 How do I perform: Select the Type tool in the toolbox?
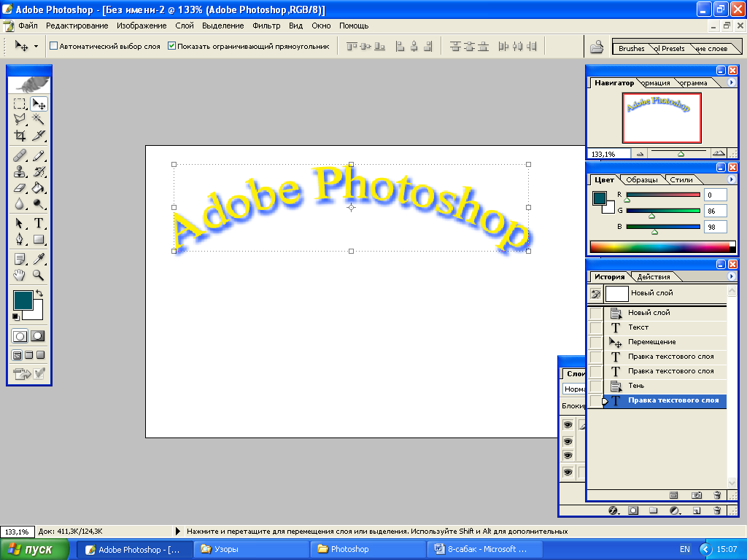click(x=39, y=223)
